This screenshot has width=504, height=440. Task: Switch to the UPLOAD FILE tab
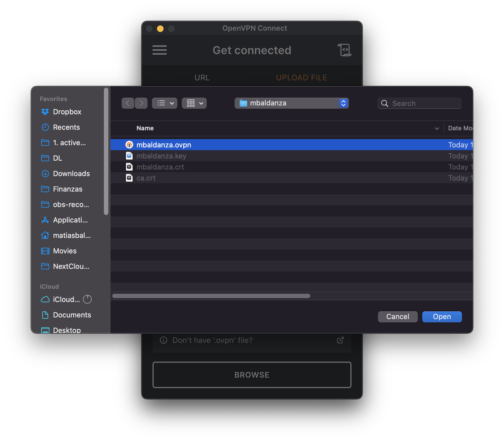click(301, 78)
